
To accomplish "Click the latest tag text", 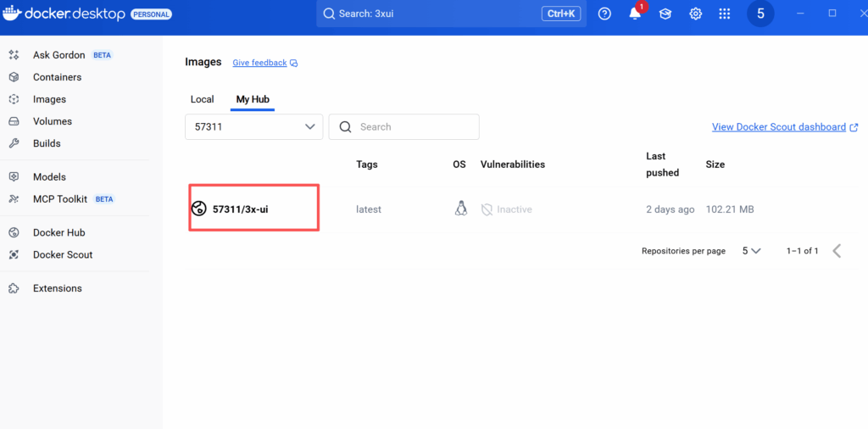I will tap(369, 209).
